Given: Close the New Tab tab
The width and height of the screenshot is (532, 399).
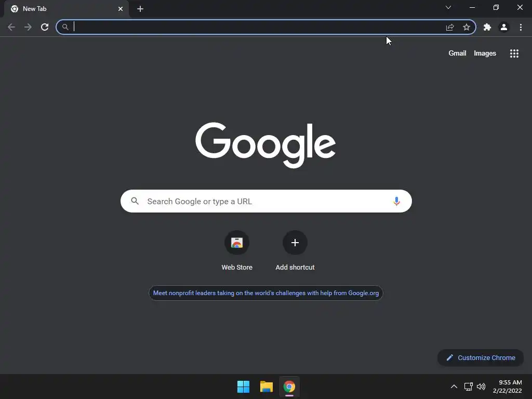Looking at the screenshot, I should click(x=121, y=9).
